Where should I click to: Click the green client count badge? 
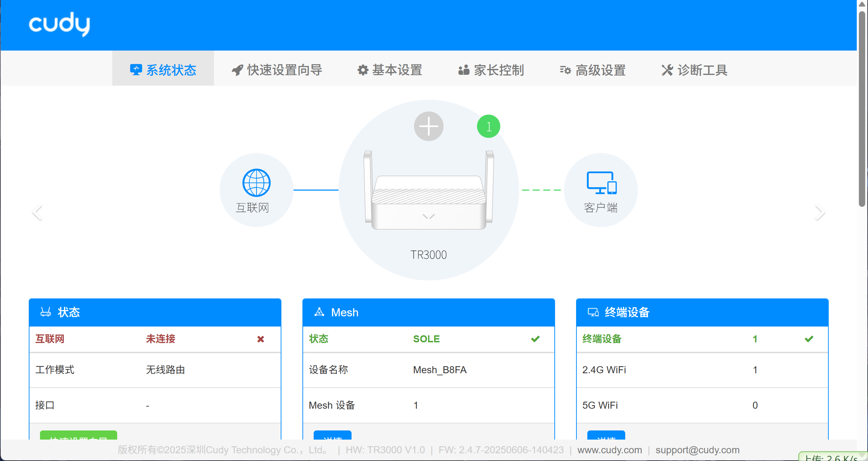click(488, 126)
